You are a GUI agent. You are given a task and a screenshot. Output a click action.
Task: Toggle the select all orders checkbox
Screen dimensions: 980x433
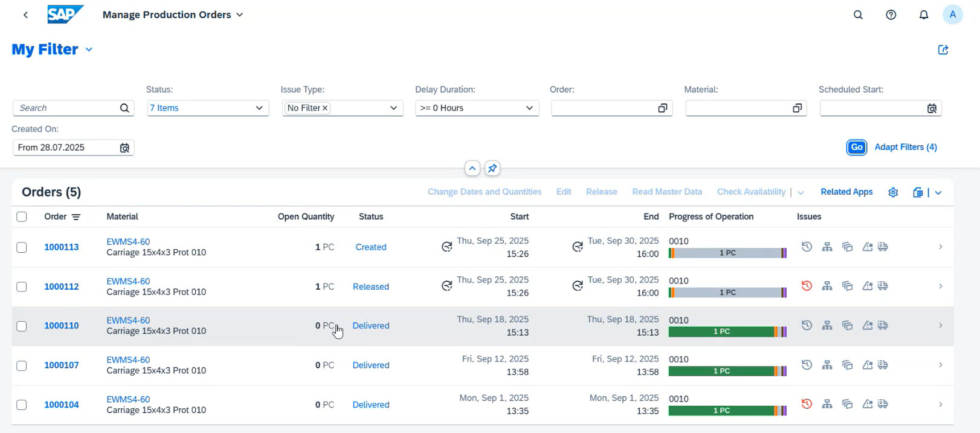coord(22,217)
